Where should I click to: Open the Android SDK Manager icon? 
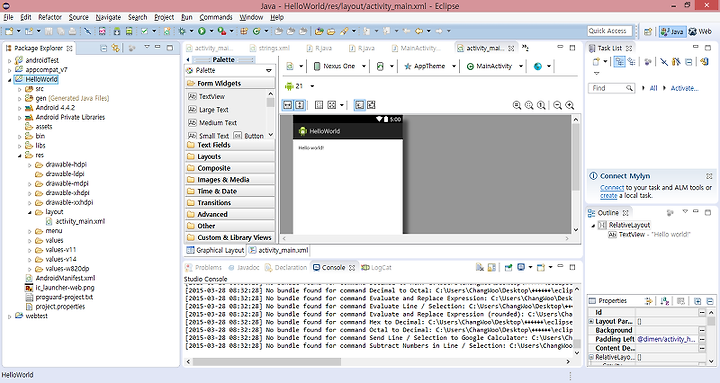coord(117,31)
